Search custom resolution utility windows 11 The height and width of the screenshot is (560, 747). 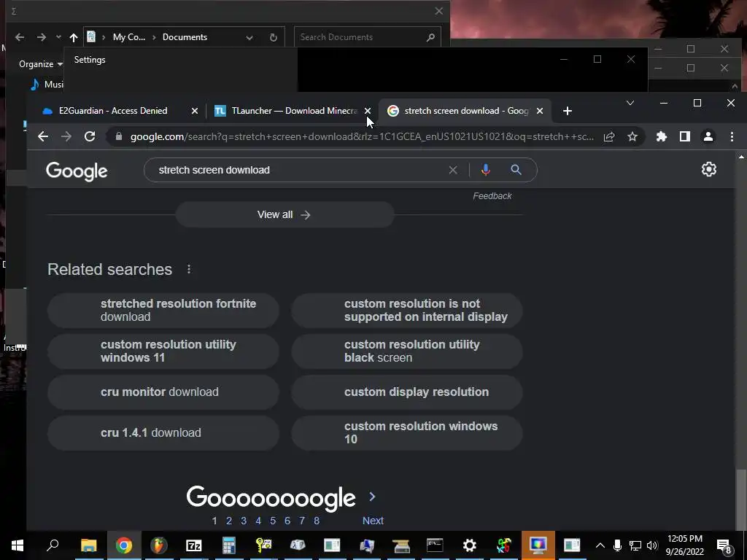(x=163, y=351)
